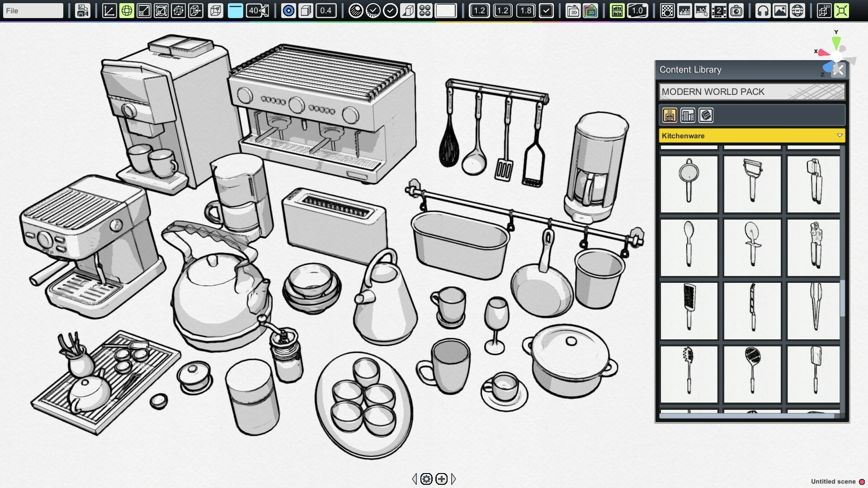This screenshot has height=488, width=868.
Task: Click the blue circular target icon in the toolbar
Action: pos(288,10)
